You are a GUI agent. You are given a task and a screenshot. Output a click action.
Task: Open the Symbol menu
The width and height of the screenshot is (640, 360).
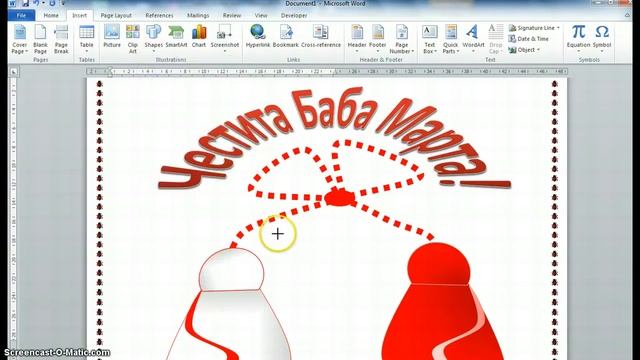coord(602,40)
